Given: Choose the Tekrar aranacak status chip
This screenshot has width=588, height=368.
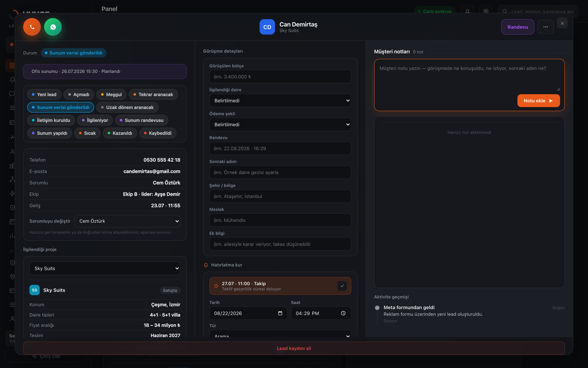Looking at the screenshot, I should click(153, 94).
